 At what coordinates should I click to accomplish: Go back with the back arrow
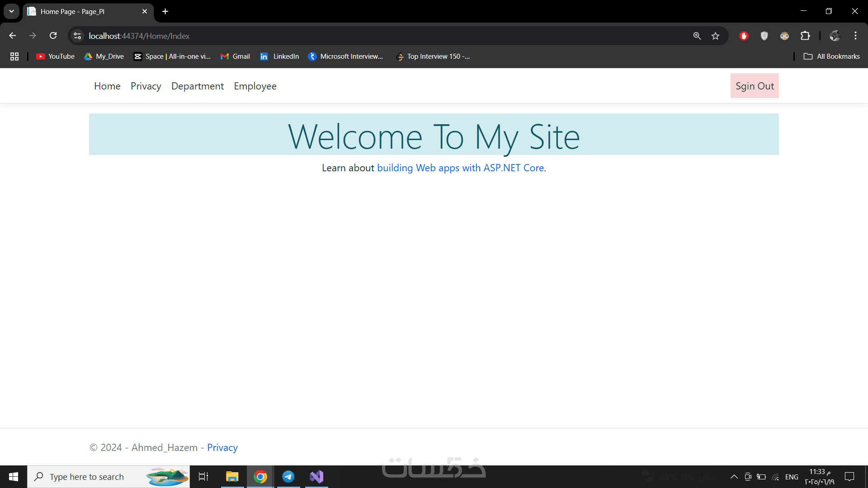coord(13,36)
